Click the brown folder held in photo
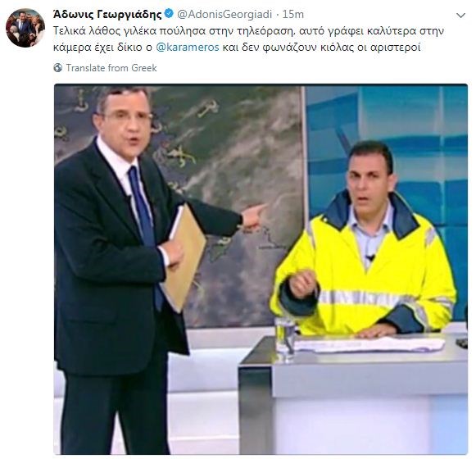This screenshot has height=459, width=476. (183, 258)
